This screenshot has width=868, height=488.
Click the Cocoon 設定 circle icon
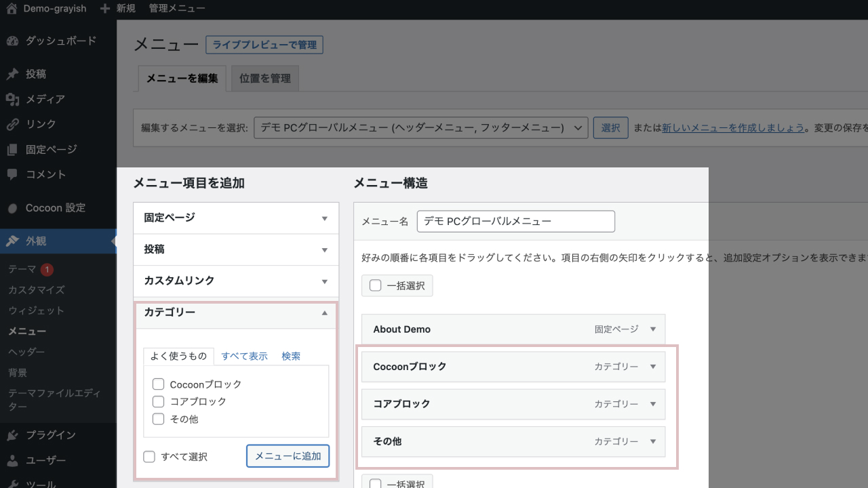tap(12, 209)
